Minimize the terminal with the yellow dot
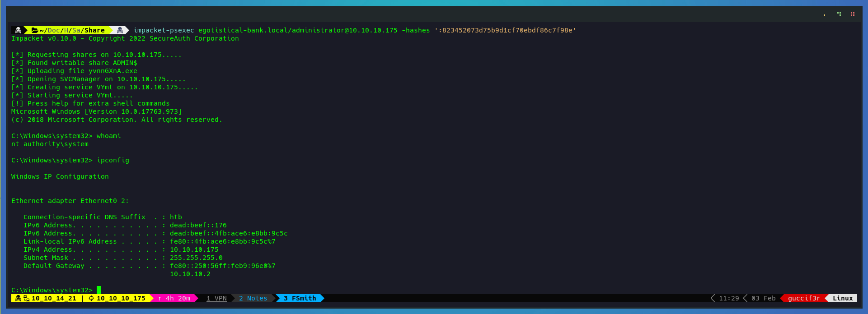This screenshot has height=314, width=868. point(824,15)
